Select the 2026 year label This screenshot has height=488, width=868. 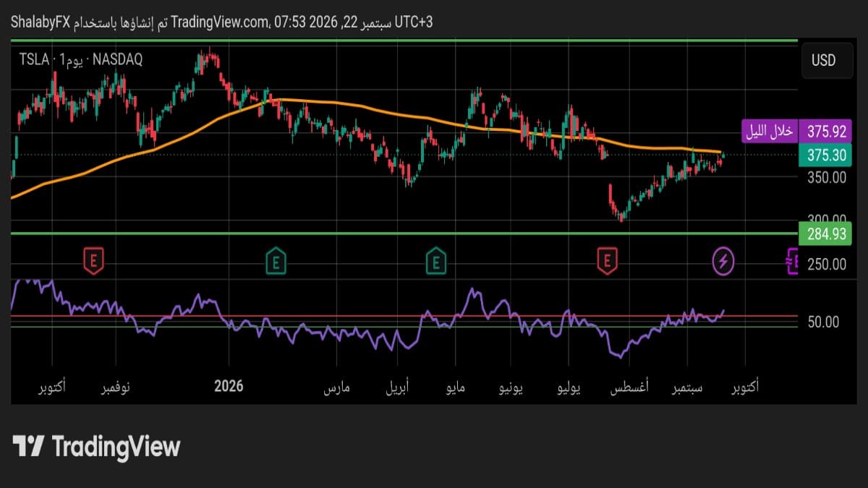pos(229,386)
